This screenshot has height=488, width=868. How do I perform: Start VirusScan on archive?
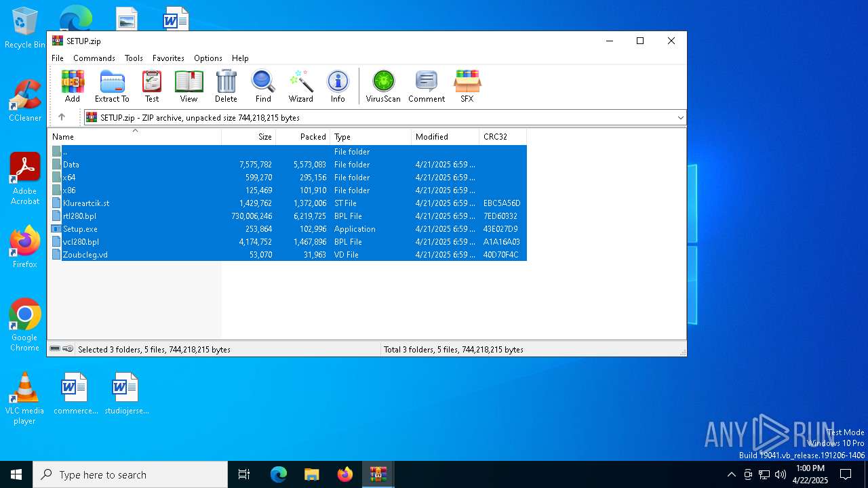point(383,86)
